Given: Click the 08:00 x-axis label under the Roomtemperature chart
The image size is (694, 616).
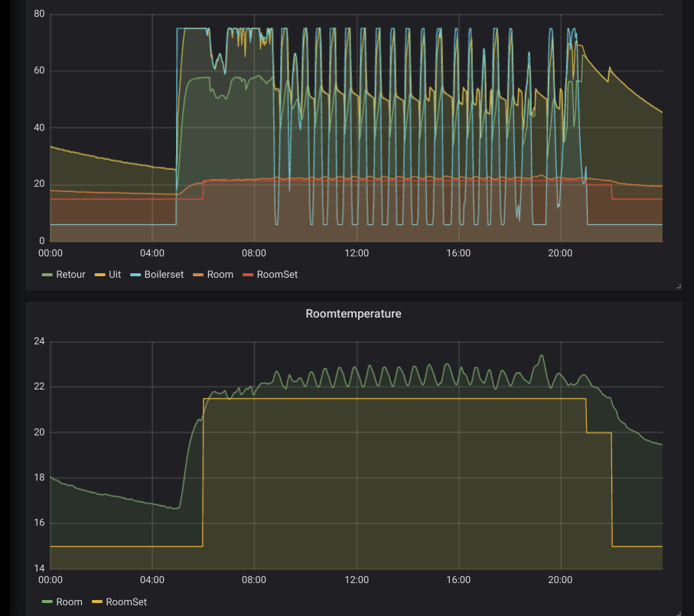Looking at the screenshot, I should pyautogui.click(x=254, y=580).
